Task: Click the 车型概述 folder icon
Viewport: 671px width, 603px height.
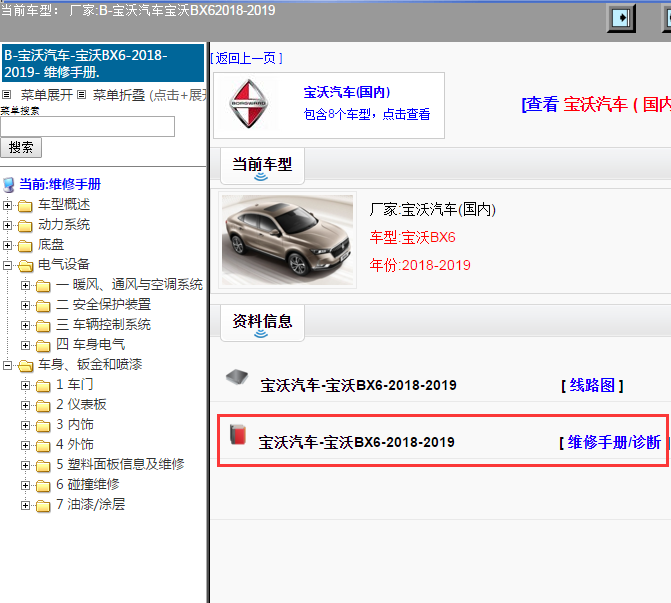Action: click(x=25, y=206)
